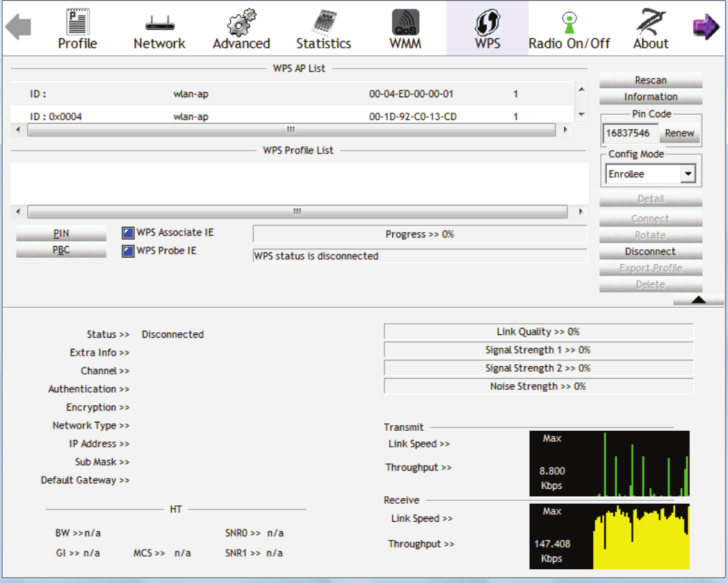Click the Noise Strength 0% bar
Viewport: 728px width, 583px height.
click(x=539, y=386)
